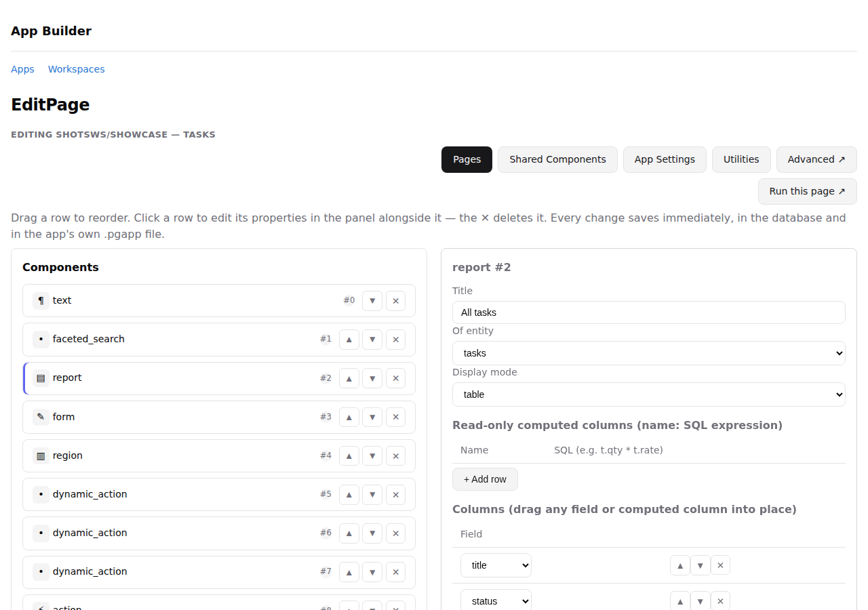The width and height of the screenshot is (868, 610).
Task: Open the title field dropdown
Action: pyautogui.click(x=496, y=565)
